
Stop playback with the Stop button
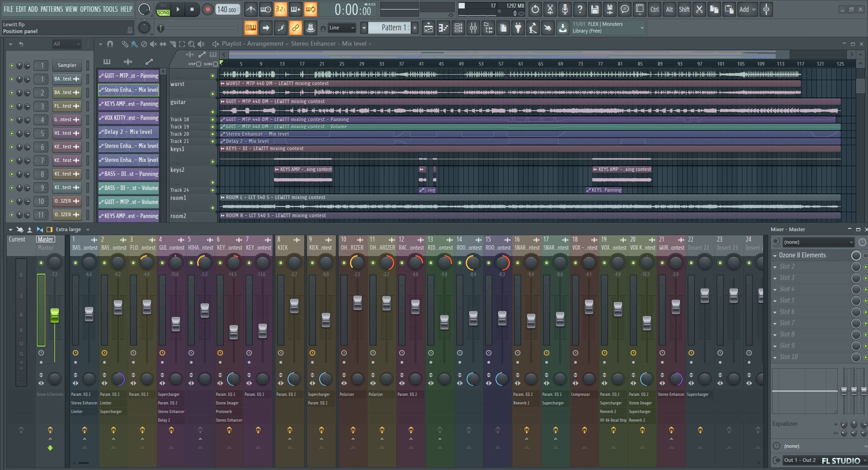(x=192, y=9)
